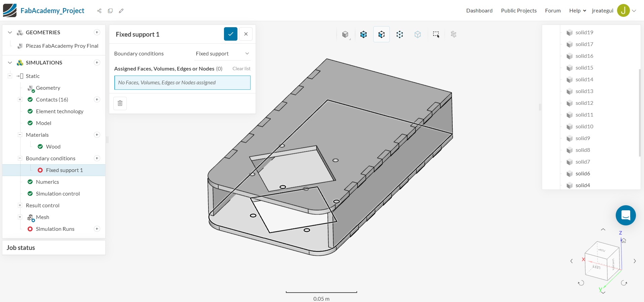Close the Fixed support 1 panel
Image resolution: width=644 pixels, height=302 pixels.
[x=246, y=34]
